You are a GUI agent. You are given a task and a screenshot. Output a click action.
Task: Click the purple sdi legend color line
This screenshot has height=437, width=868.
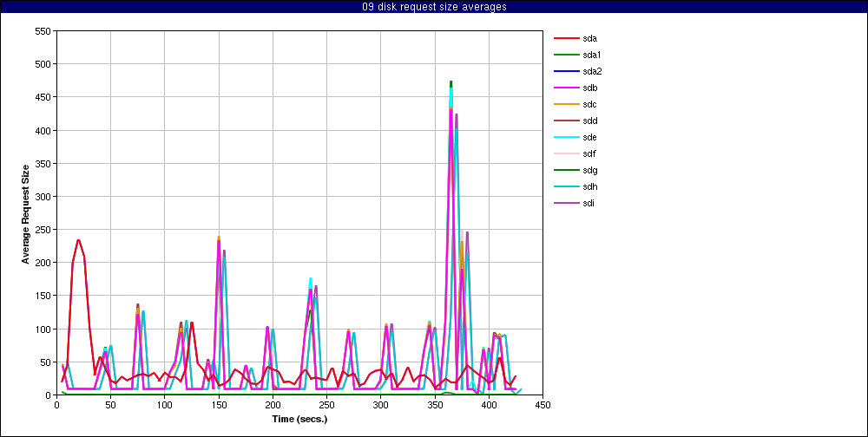coord(566,203)
